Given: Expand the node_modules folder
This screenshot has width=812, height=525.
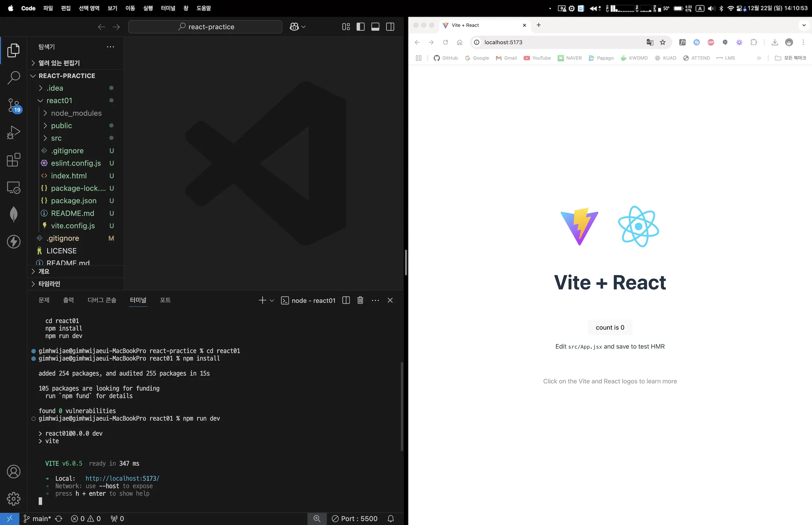Looking at the screenshot, I should tap(76, 113).
